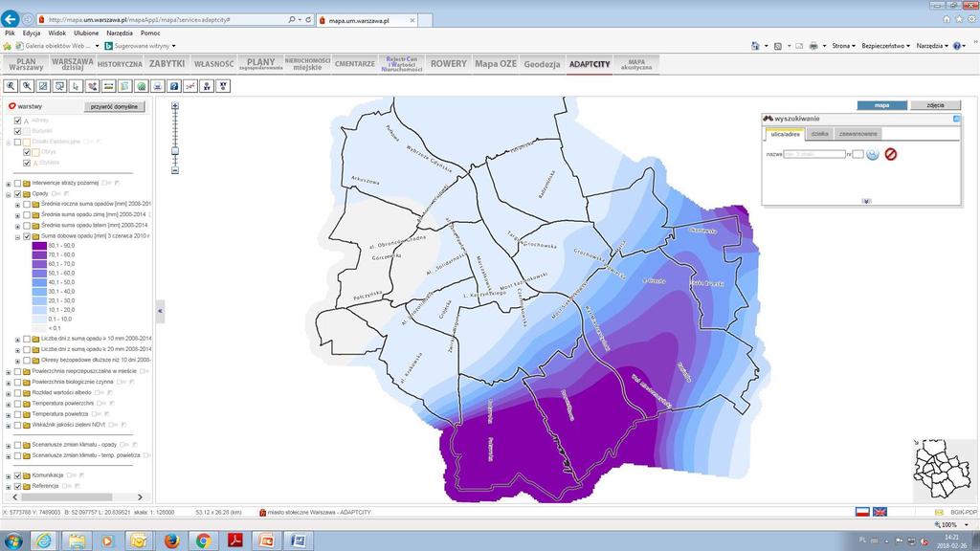Click the browser back arrow button
Viewport: 980px width, 551px height.
(x=10, y=19)
